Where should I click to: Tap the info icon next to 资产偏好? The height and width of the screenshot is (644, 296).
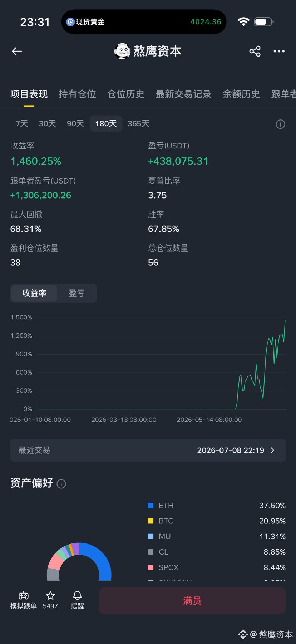(x=61, y=484)
